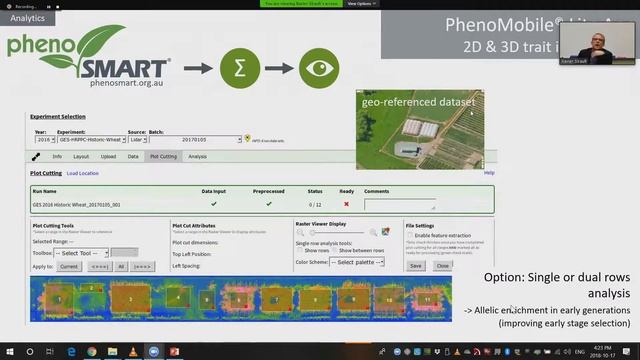Click the zoom-in magnifier in Raster Viewer Display
The height and width of the screenshot is (360, 640).
pyautogui.click(x=373, y=233)
